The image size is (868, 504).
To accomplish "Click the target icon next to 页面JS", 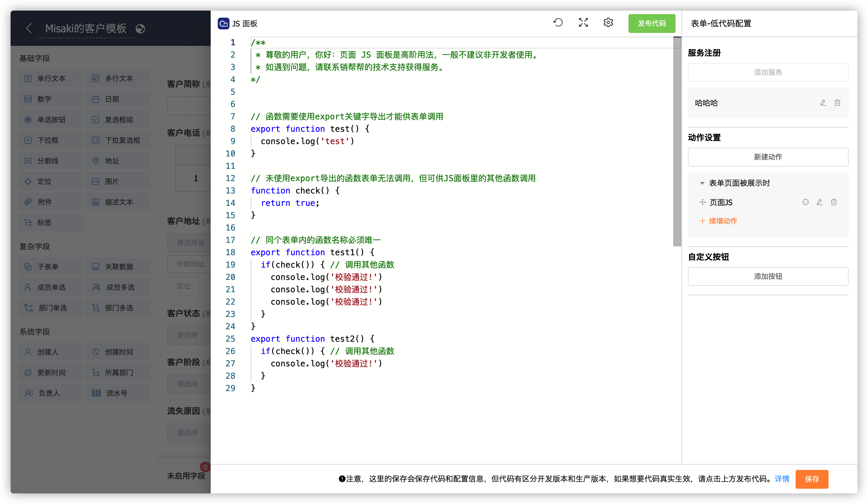I will click(805, 202).
